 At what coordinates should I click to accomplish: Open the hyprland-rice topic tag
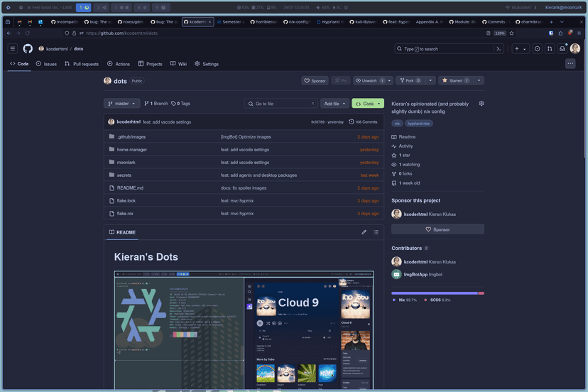coord(419,124)
